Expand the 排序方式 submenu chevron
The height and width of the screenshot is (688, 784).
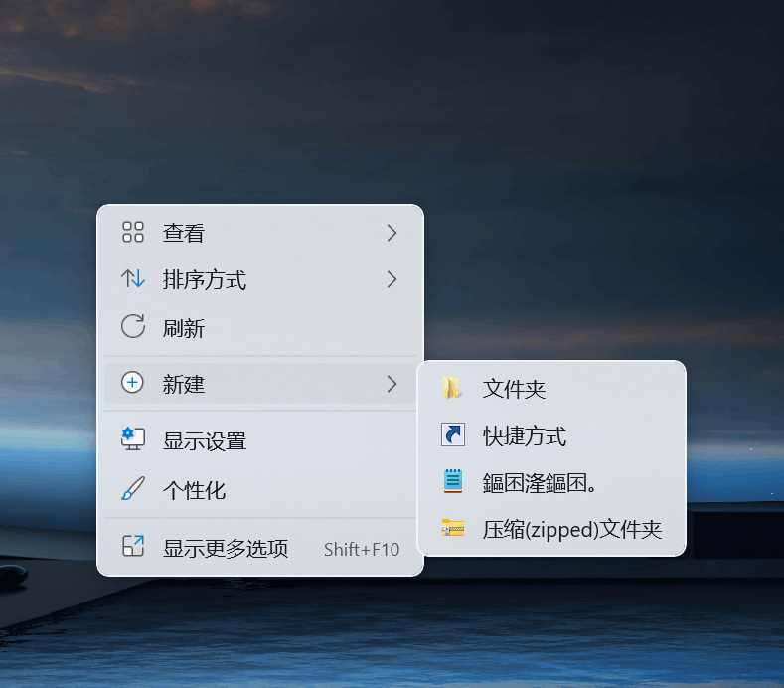[392, 279]
